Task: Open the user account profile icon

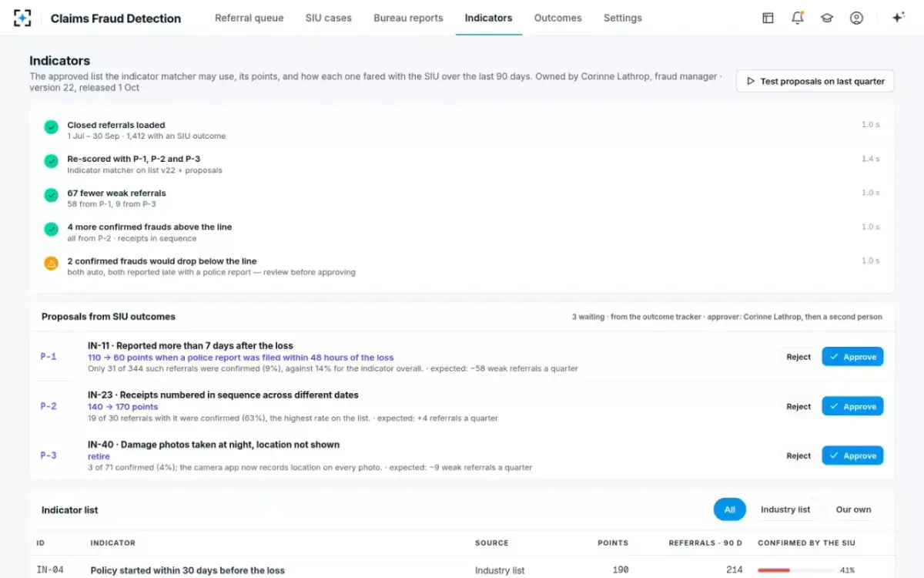Action: [856, 18]
